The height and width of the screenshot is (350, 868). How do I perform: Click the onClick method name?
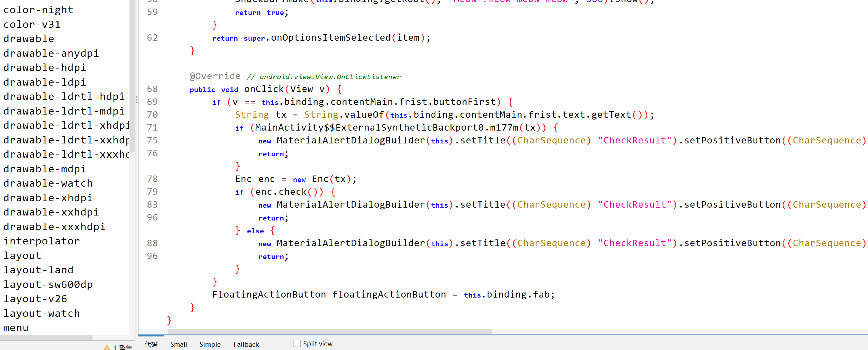[x=264, y=89]
